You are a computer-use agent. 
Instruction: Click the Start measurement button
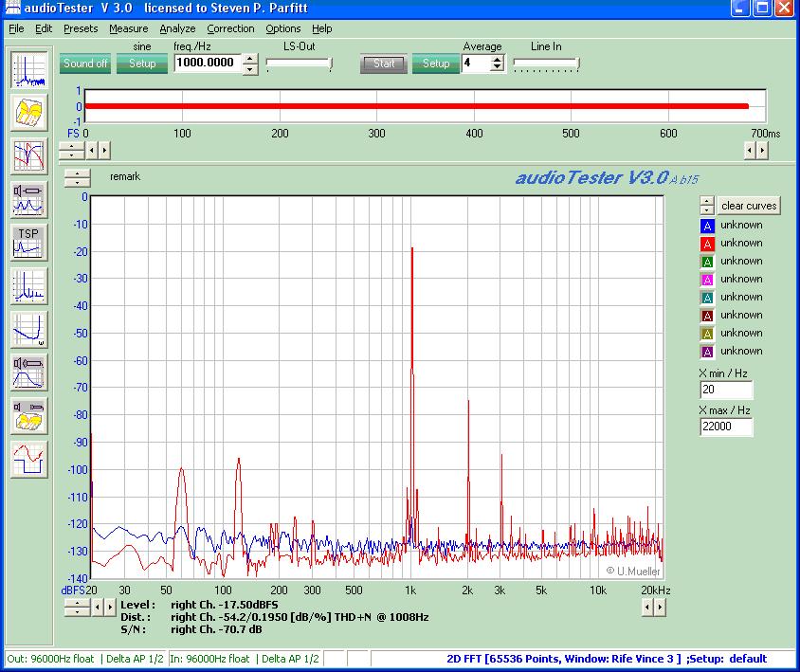pyautogui.click(x=384, y=64)
